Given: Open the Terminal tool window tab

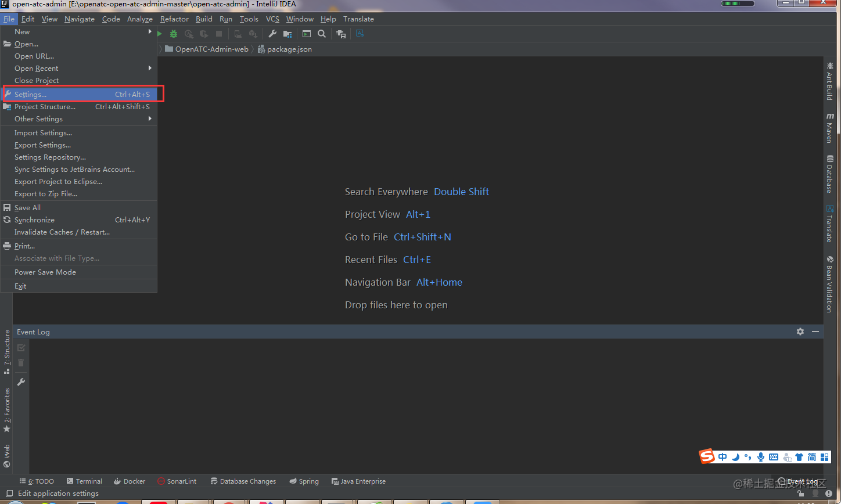Looking at the screenshot, I should 84,481.
